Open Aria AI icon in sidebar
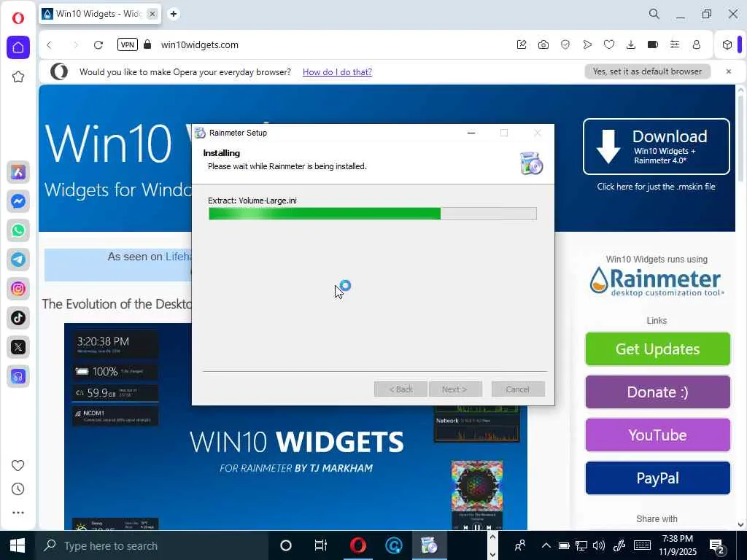 coord(18,172)
